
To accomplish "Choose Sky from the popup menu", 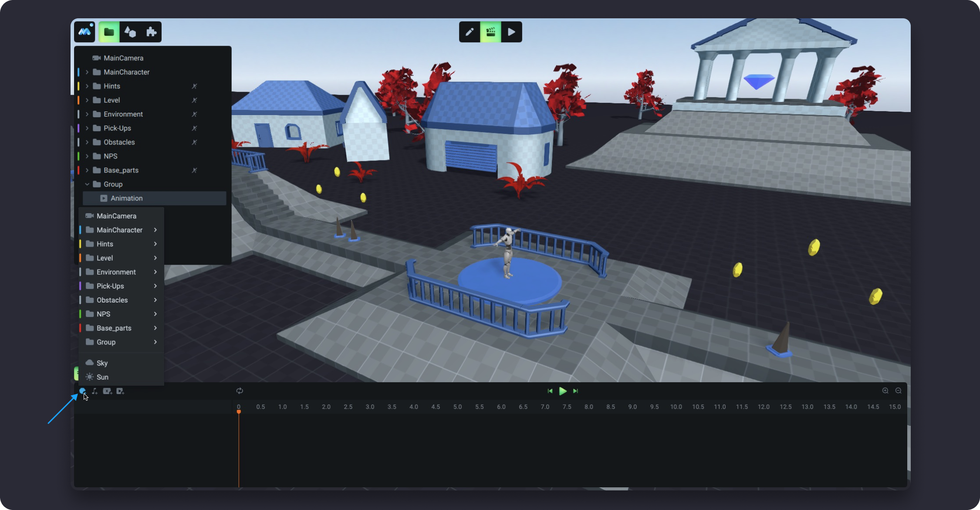I will click(x=102, y=363).
